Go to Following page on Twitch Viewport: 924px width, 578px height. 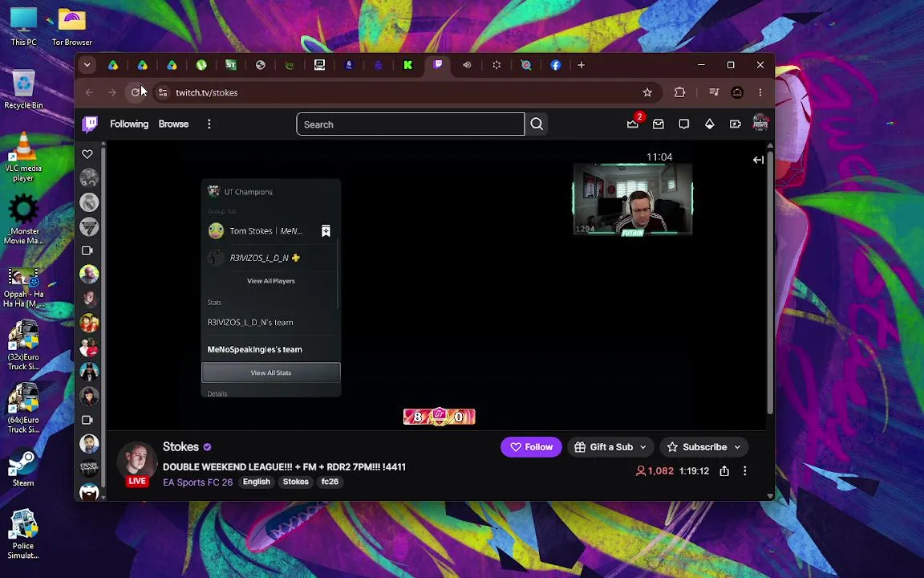coord(129,124)
